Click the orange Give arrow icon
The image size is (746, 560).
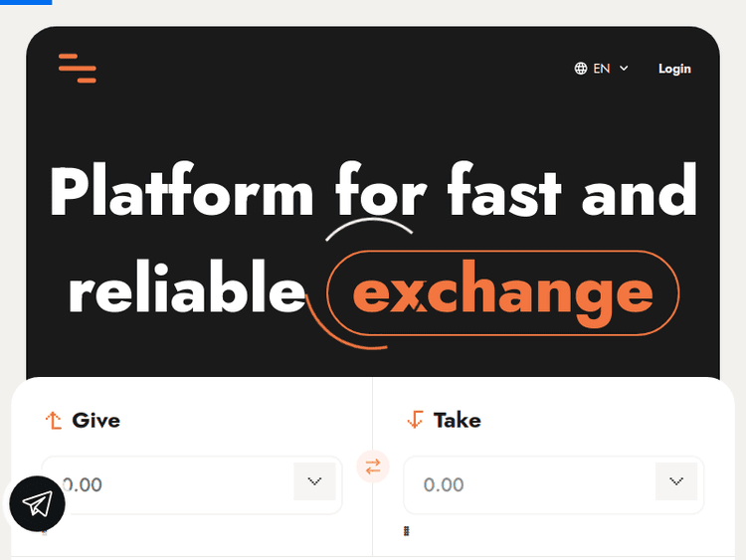click(54, 421)
